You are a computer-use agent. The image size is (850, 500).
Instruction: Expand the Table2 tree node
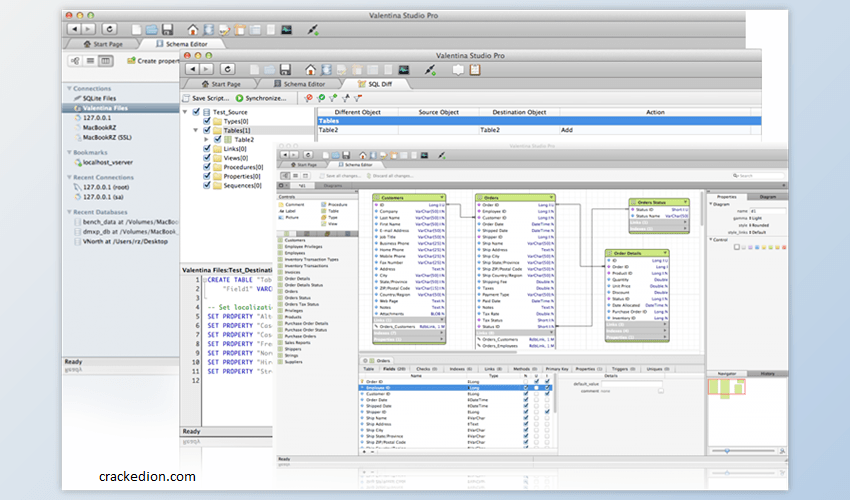coord(207,139)
